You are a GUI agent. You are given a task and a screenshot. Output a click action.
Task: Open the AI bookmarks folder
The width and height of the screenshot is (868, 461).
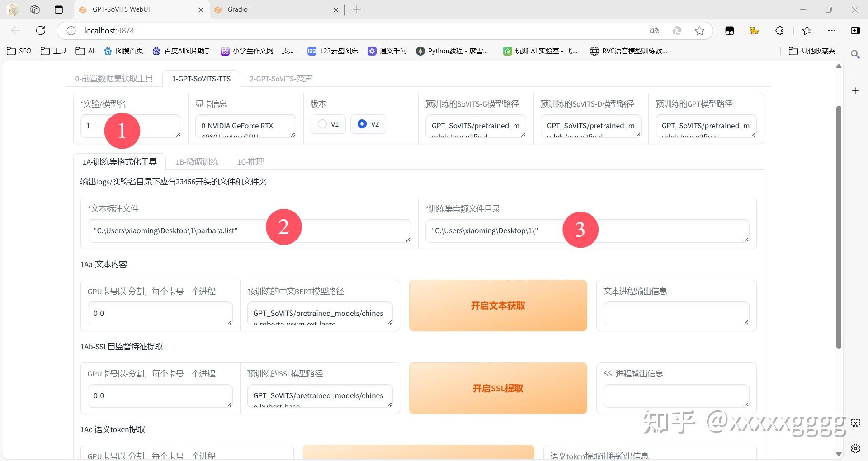click(84, 51)
